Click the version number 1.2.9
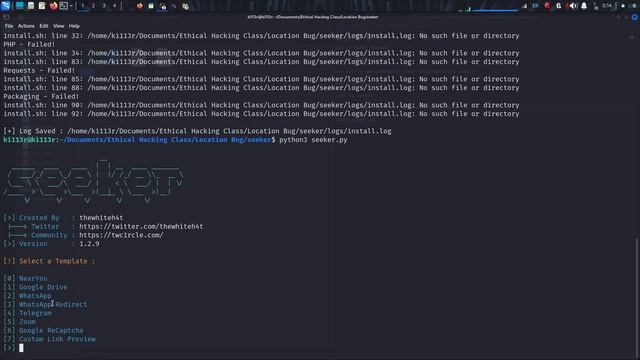Image resolution: width=640 pixels, height=360 pixels. point(89,244)
